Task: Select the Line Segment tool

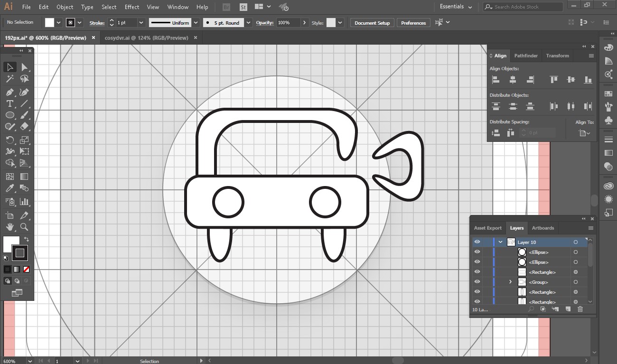Action: (x=25, y=103)
